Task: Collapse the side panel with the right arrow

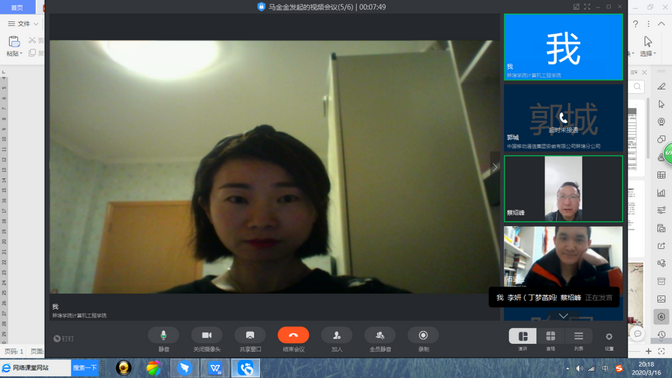Action: (495, 167)
